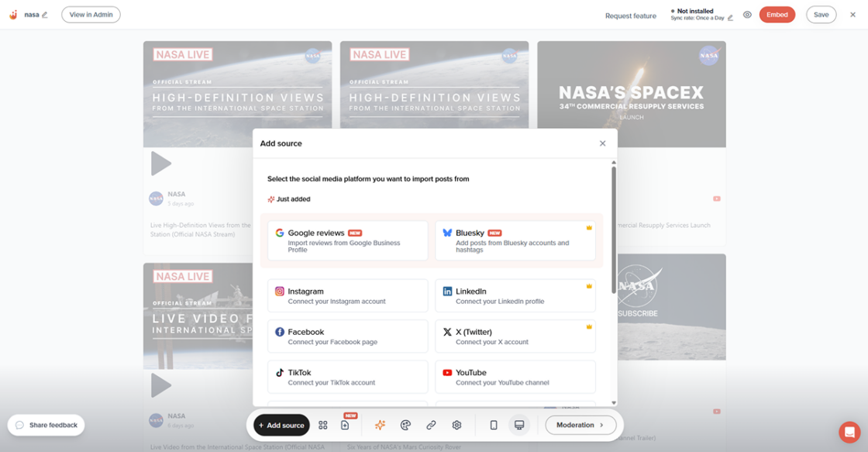This screenshot has height=452, width=868.
Task: Click the Request feature link
Action: 631,16
